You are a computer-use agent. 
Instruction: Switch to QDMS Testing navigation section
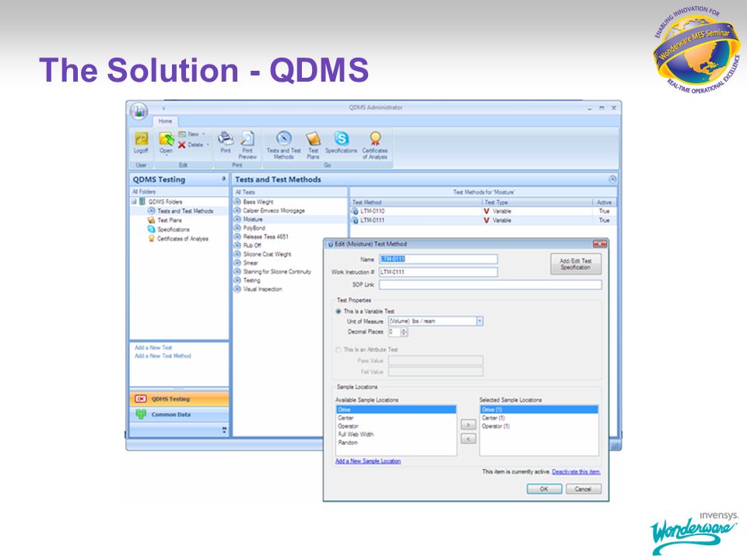click(179, 399)
